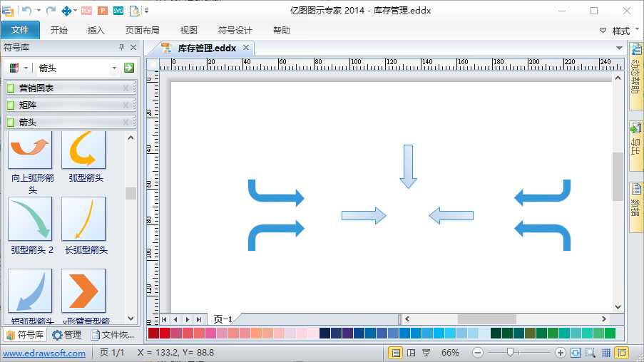644x362 pixels.
Task: Close the 库存管理.eddx document tab
Action: [x=245, y=48]
